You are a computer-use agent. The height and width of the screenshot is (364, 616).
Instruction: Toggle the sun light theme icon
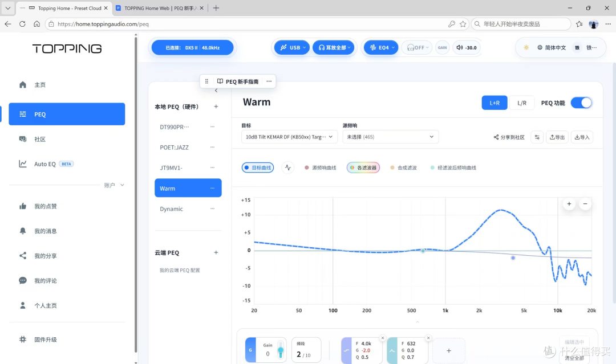tap(526, 47)
